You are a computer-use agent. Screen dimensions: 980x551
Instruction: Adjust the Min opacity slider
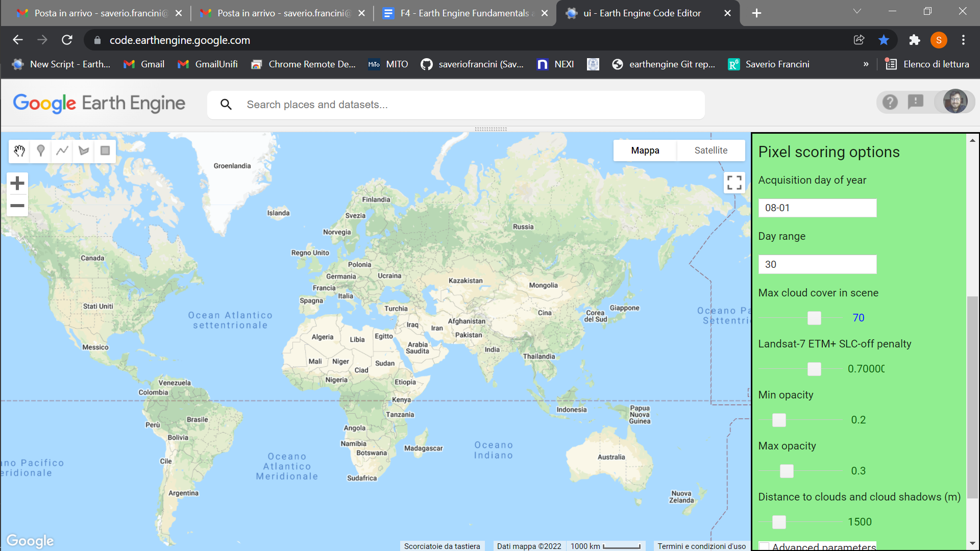click(x=779, y=420)
